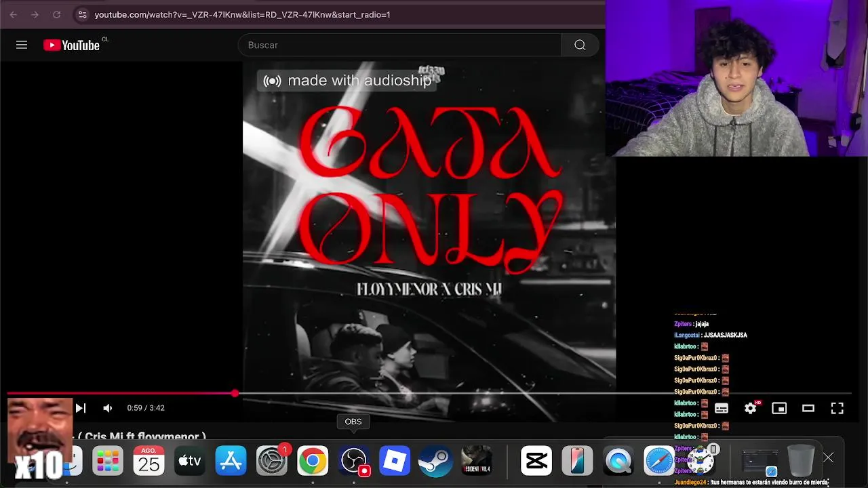Image resolution: width=868 pixels, height=488 pixels.
Task: Open QuickTime Player from the Dock
Action: 618,462
